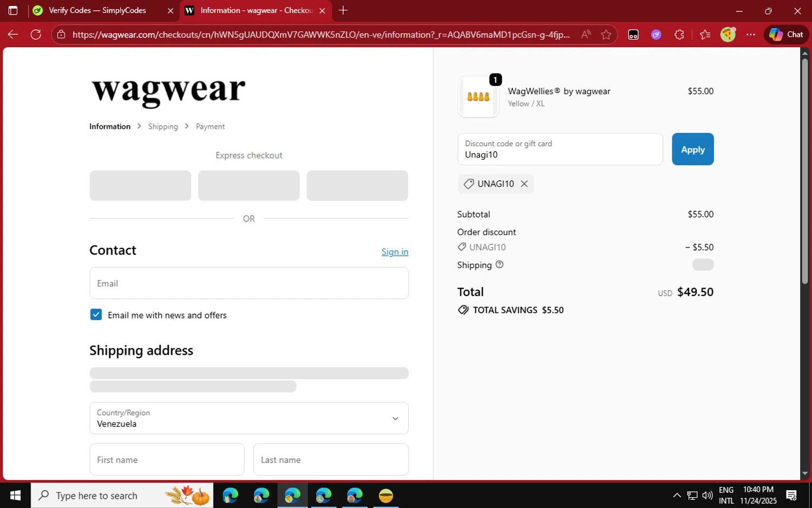
Task: Focus the Discount code or gift card field
Action: pos(560,149)
